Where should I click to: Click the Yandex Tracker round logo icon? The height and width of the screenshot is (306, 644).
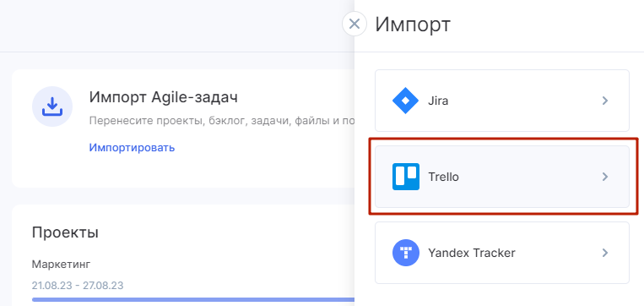(x=406, y=253)
